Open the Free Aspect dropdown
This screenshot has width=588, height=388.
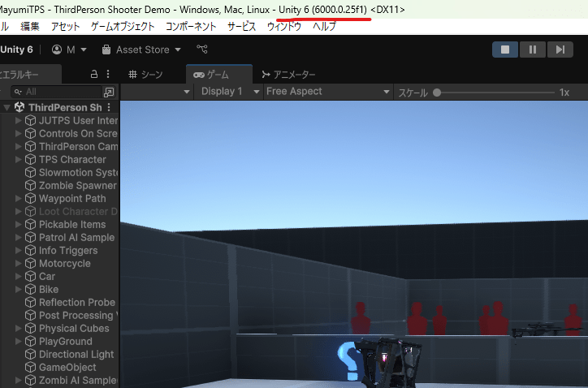point(328,92)
